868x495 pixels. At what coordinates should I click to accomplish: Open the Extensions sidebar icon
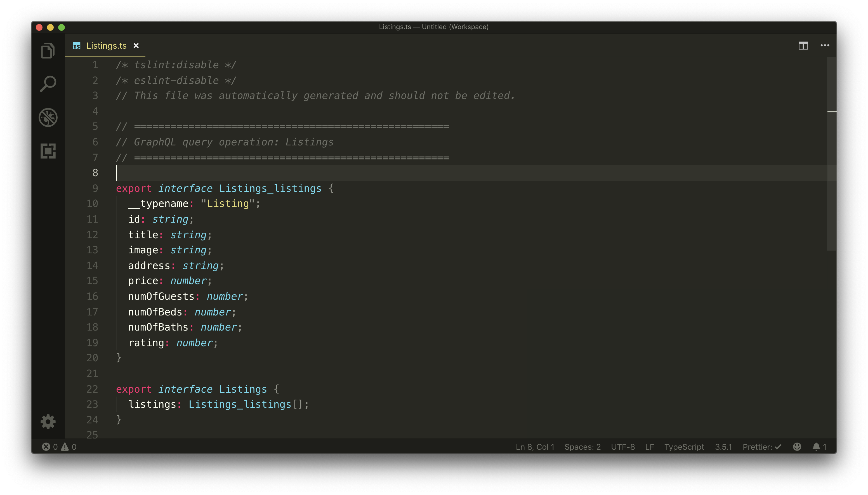pos(48,151)
